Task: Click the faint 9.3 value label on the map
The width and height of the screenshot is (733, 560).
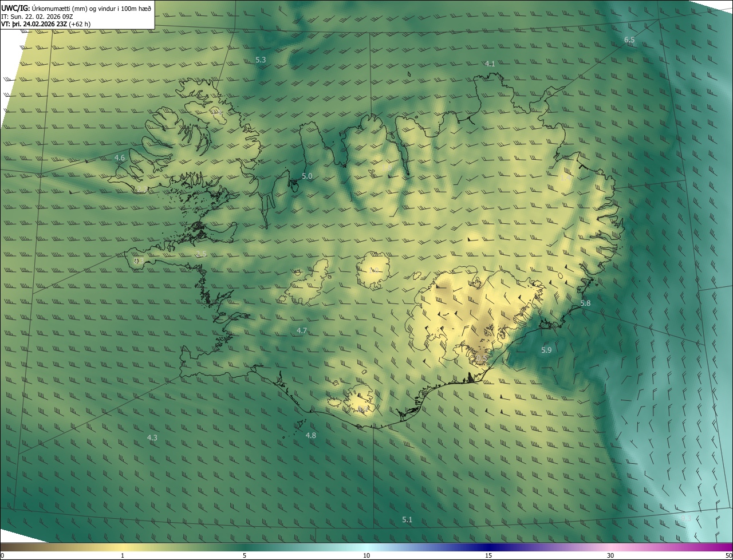Action: [685, 518]
